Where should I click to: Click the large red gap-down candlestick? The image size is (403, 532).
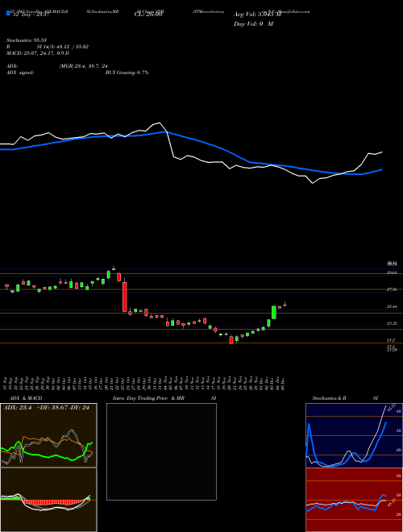[x=124, y=297]
